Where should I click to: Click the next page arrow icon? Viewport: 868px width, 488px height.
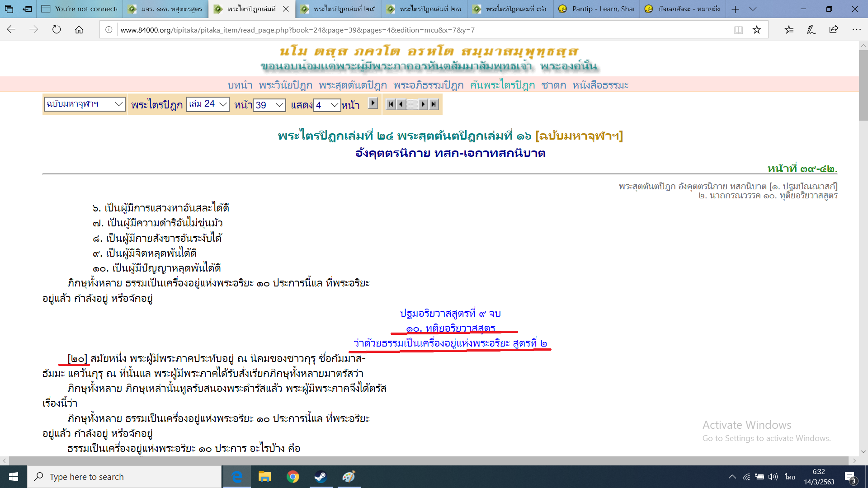pos(423,104)
